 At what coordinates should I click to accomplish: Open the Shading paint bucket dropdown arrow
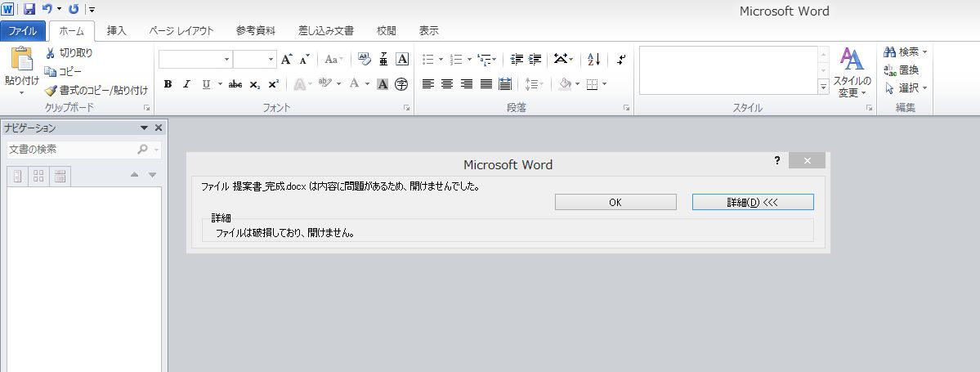point(578,83)
